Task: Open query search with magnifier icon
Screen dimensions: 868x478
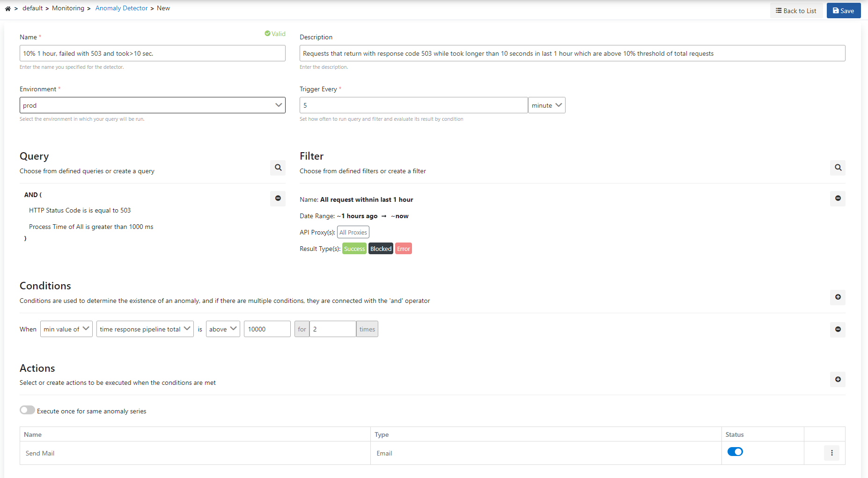Action: pyautogui.click(x=278, y=168)
